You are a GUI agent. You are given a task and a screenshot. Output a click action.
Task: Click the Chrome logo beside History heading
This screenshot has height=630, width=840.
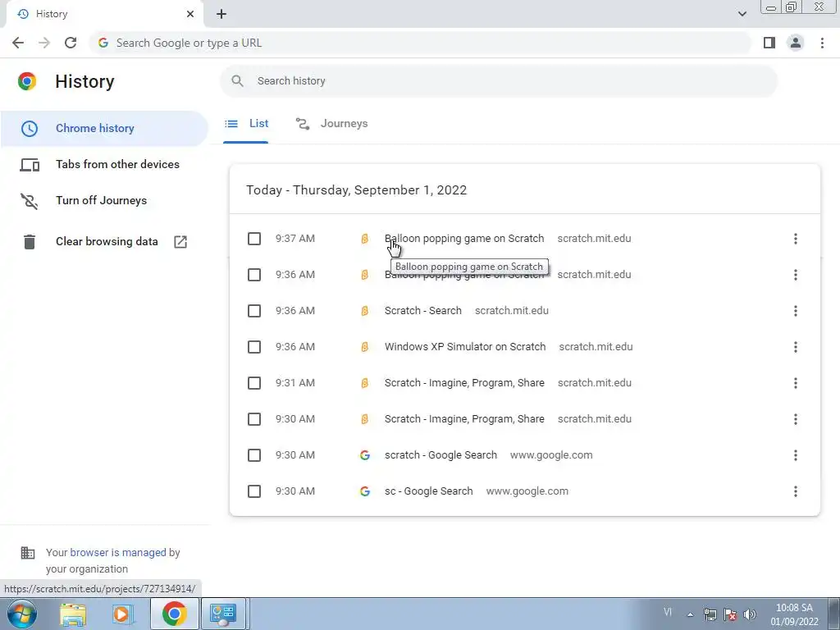tap(27, 81)
